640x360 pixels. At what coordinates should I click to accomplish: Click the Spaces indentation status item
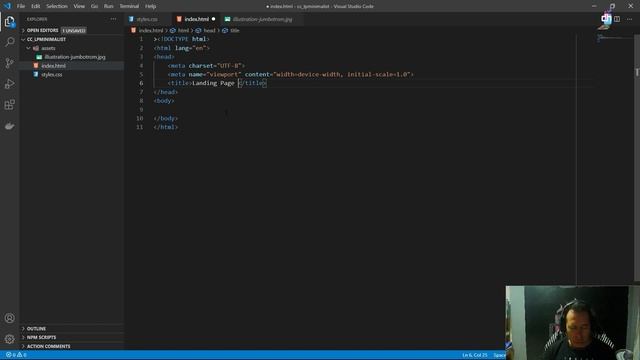(499, 355)
